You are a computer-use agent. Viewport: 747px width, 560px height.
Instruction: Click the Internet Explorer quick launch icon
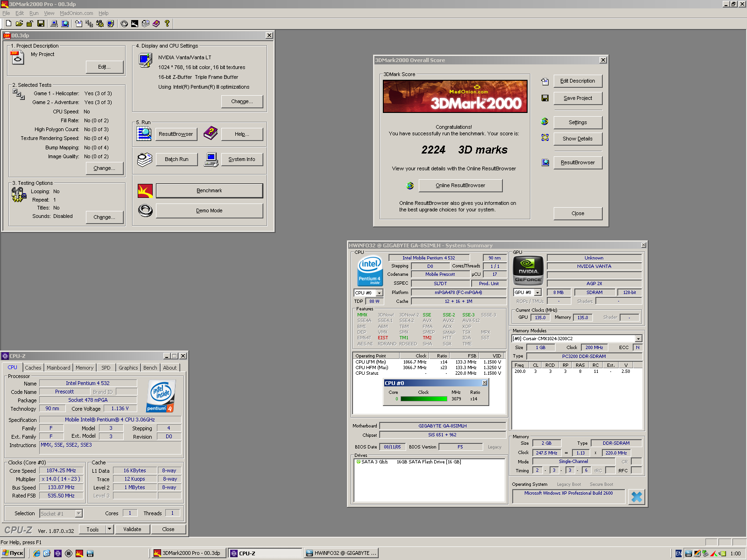pos(37,553)
